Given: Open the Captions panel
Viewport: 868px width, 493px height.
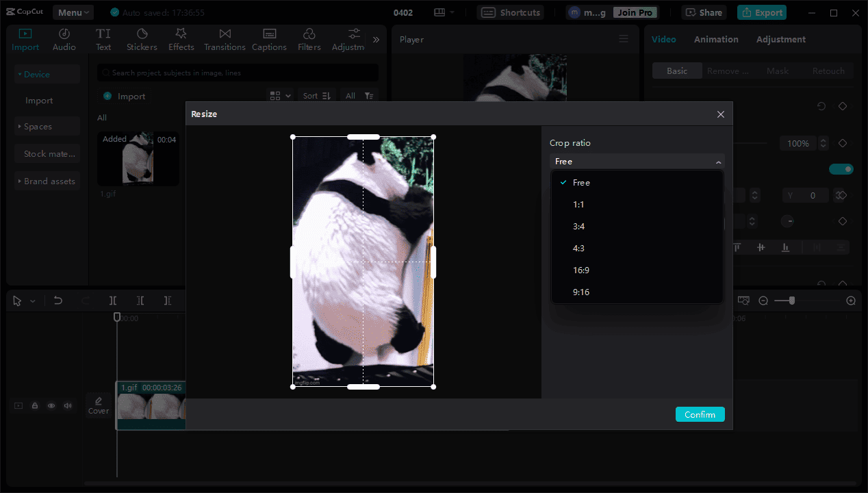Looking at the screenshot, I should 269,38.
